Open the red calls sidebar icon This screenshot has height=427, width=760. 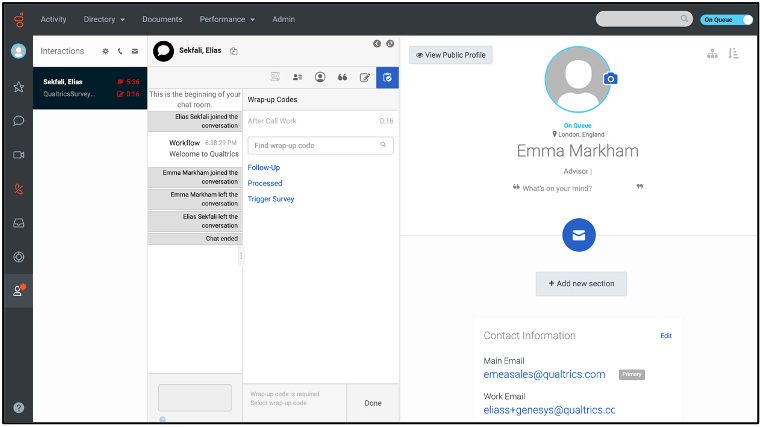[x=18, y=189]
